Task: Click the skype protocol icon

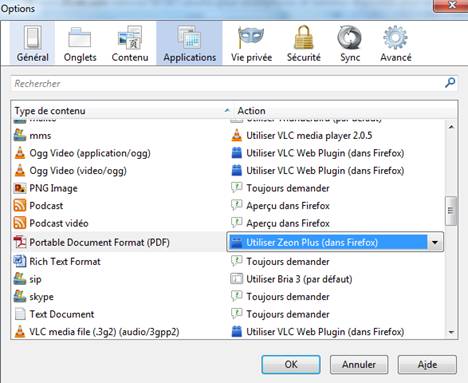Action: (x=20, y=296)
